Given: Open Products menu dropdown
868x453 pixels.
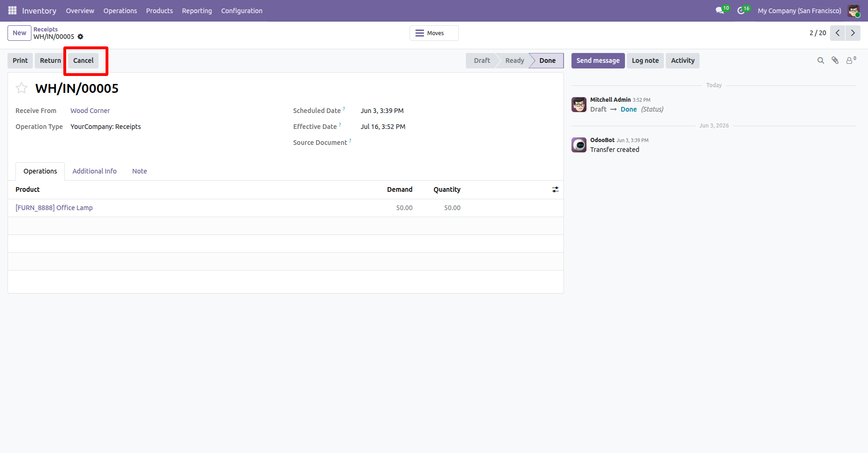Looking at the screenshot, I should point(160,10).
